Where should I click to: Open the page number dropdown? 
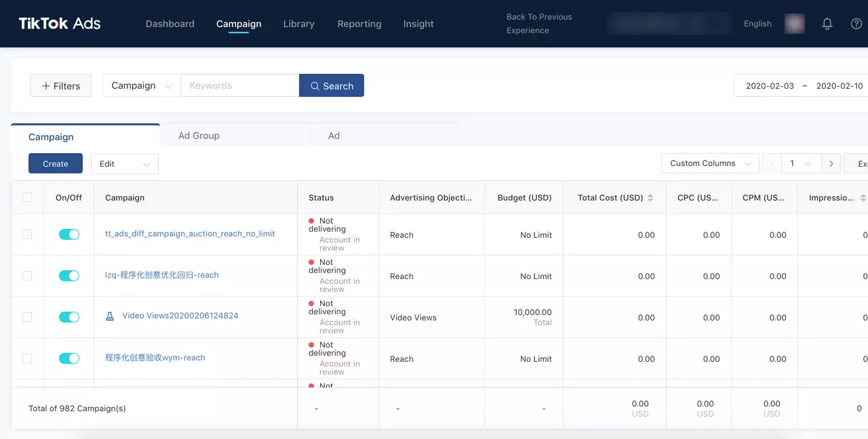click(802, 163)
